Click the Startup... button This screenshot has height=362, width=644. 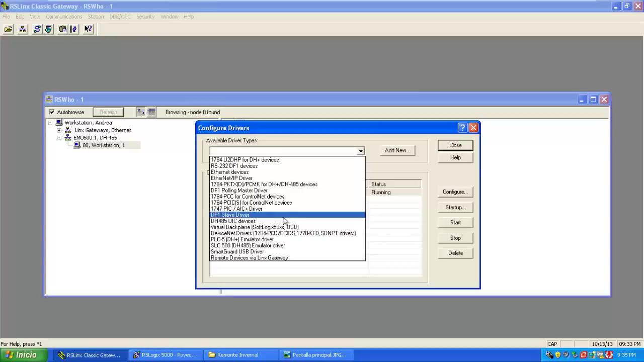coord(455,207)
